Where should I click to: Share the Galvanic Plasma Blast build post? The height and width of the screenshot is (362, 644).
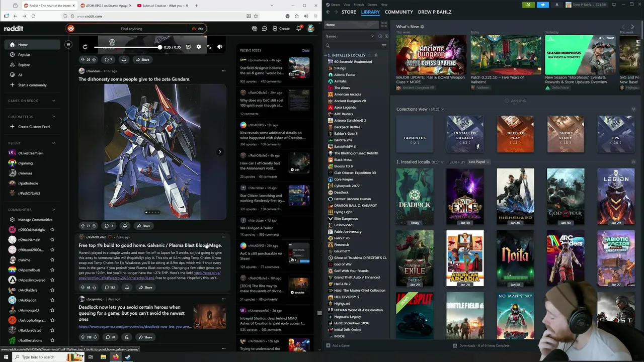coord(145,288)
